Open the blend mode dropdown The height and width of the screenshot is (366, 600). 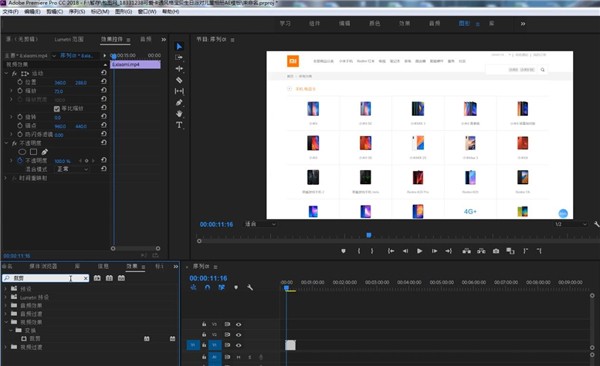point(72,169)
